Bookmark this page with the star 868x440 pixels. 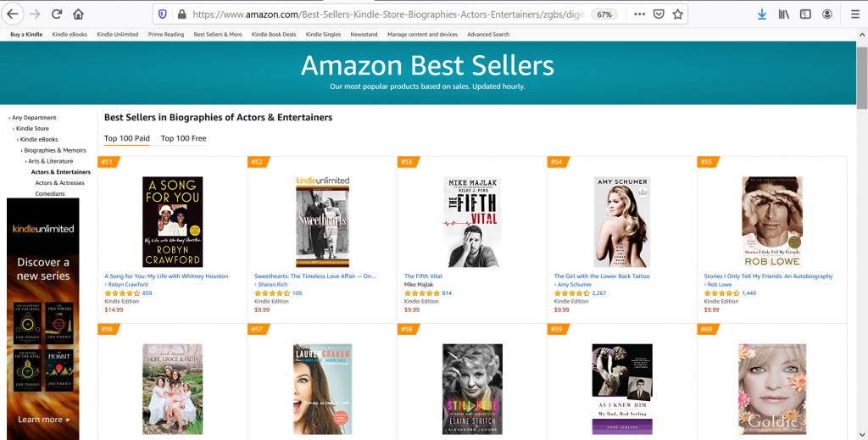[678, 14]
